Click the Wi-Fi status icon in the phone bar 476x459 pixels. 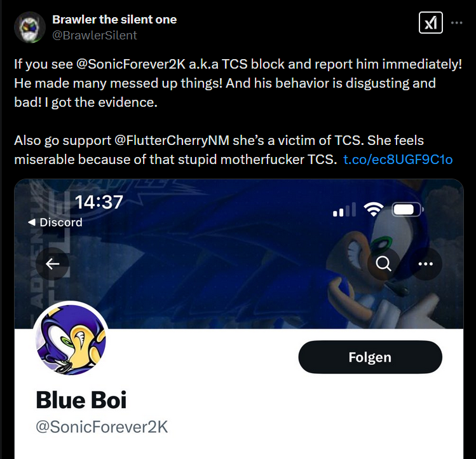coord(374,209)
